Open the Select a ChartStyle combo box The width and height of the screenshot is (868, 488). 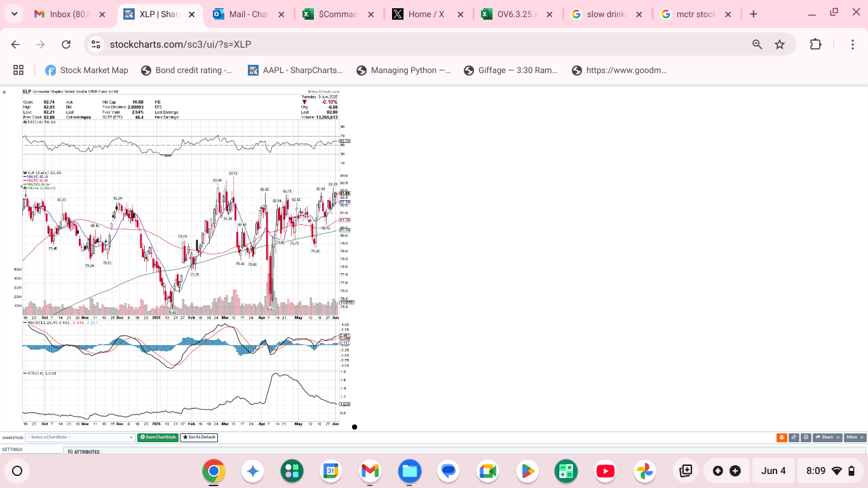[80, 437]
